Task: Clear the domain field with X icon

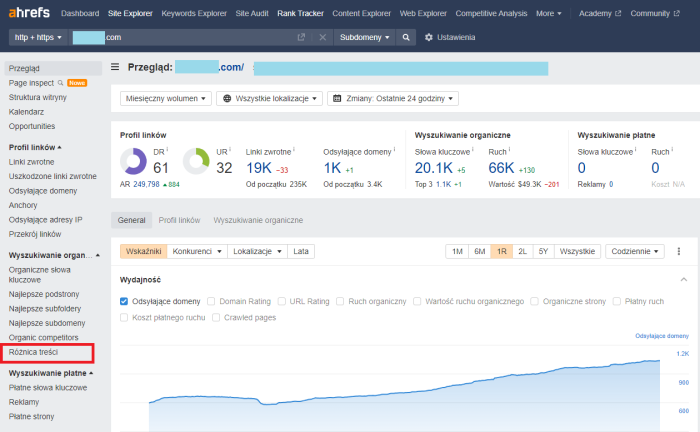Action: point(322,37)
